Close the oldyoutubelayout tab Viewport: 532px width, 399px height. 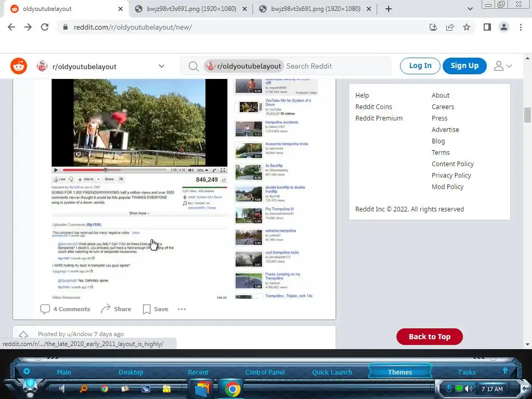tap(121, 9)
